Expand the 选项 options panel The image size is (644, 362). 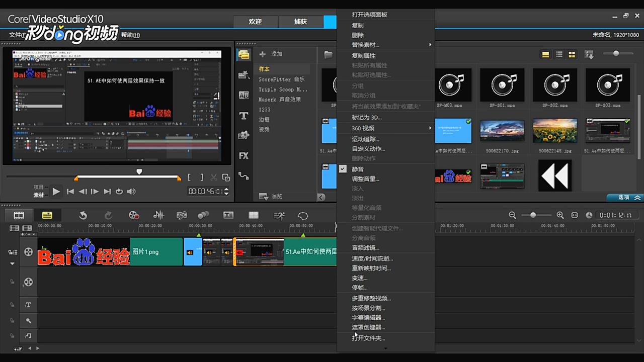coord(624,198)
